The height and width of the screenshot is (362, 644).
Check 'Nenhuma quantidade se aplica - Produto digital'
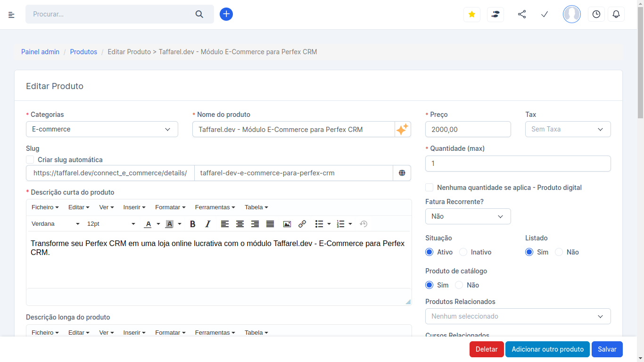429,187
